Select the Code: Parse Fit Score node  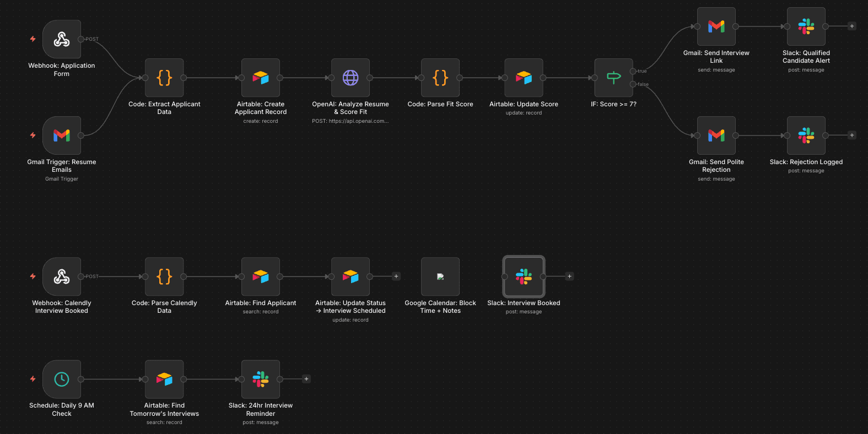440,78
